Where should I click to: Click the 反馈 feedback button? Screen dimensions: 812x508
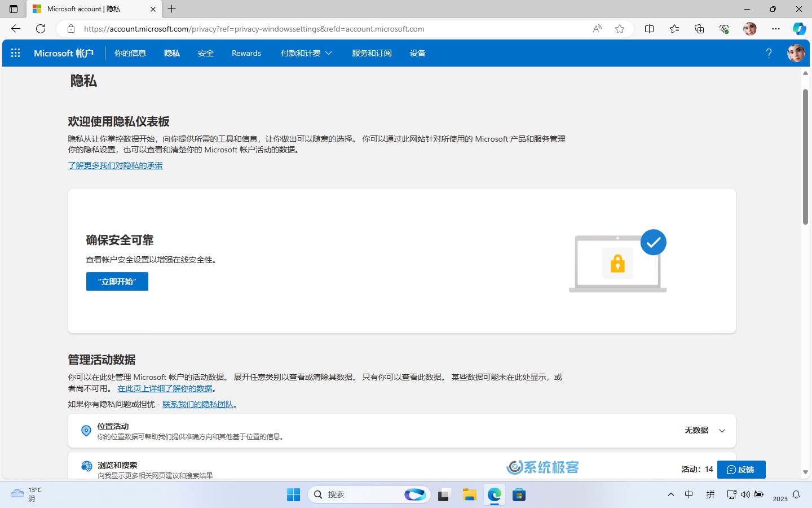[x=741, y=470]
